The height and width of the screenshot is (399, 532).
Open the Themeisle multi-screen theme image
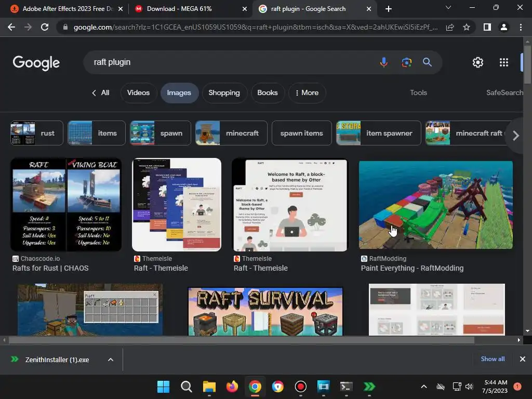click(x=177, y=205)
